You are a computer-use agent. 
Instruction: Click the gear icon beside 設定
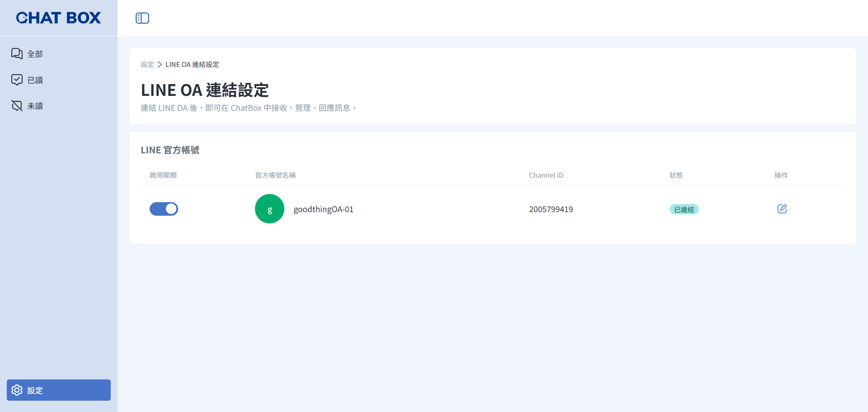(x=17, y=390)
